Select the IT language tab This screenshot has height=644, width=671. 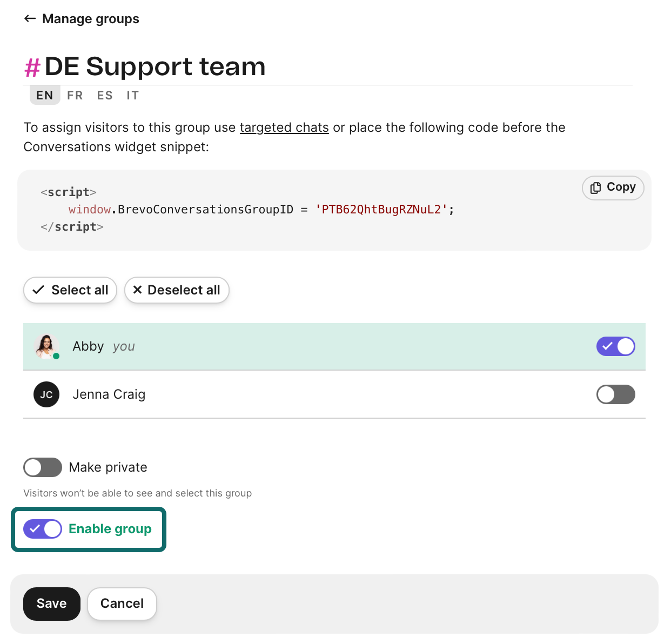click(132, 95)
